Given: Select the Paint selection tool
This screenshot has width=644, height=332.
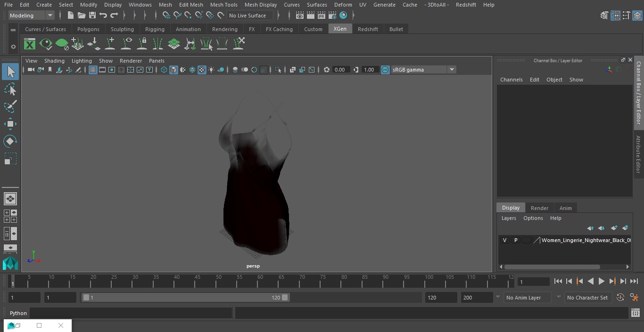Looking at the screenshot, I should [x=10, y=106].
